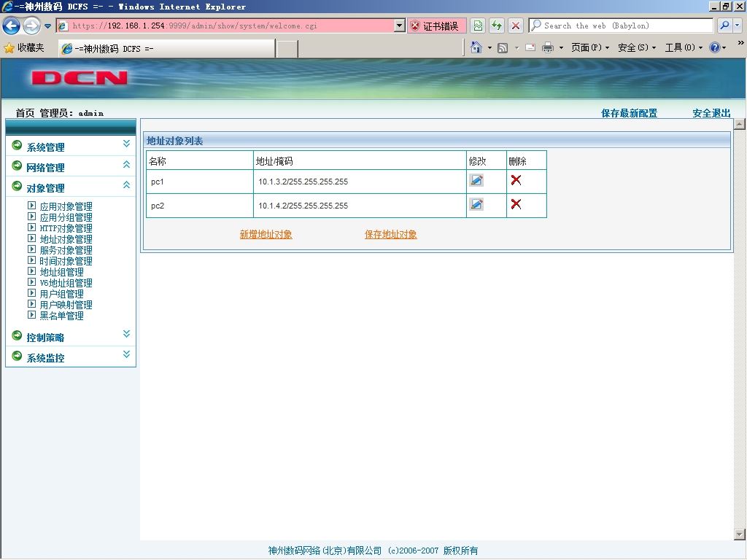Open 地址对象管理 in sidebar

(x=66, y=239)
